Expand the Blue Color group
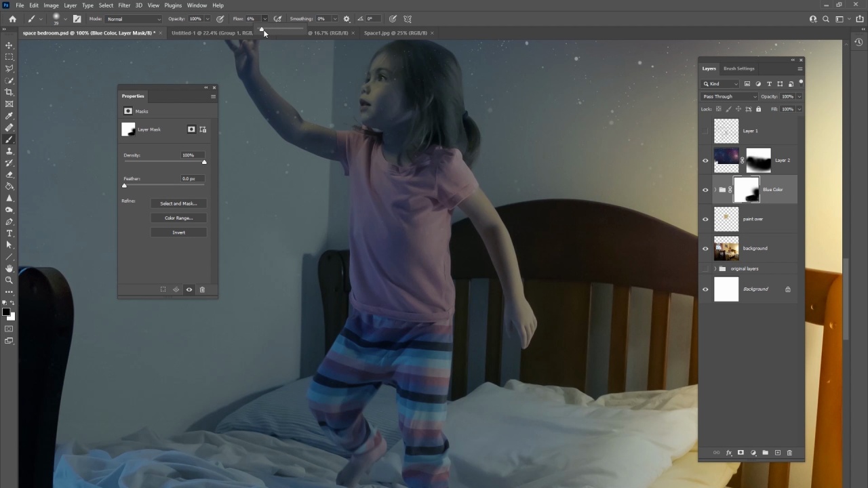The width and height of the screenshot is (868, 488). [715, 190]
